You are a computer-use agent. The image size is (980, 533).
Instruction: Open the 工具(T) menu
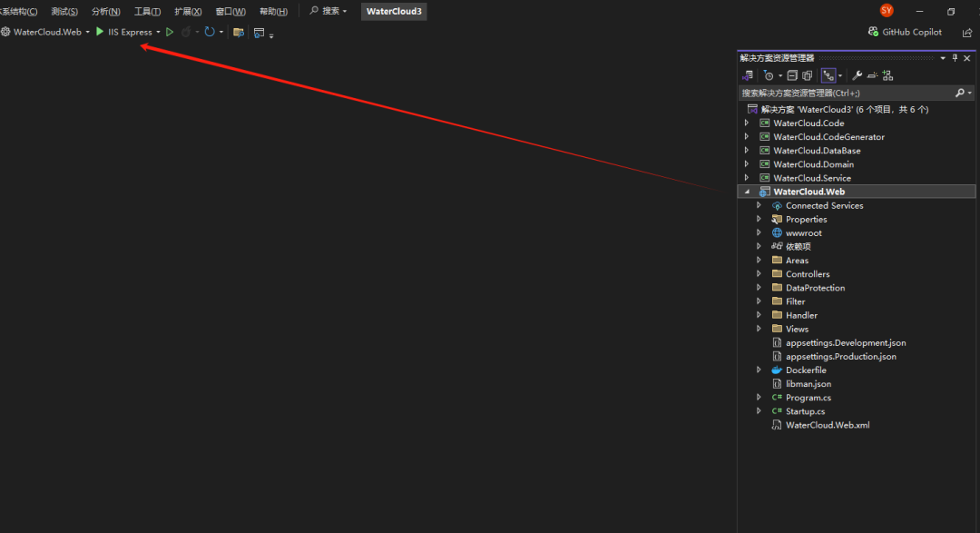[x=147, y=11]
